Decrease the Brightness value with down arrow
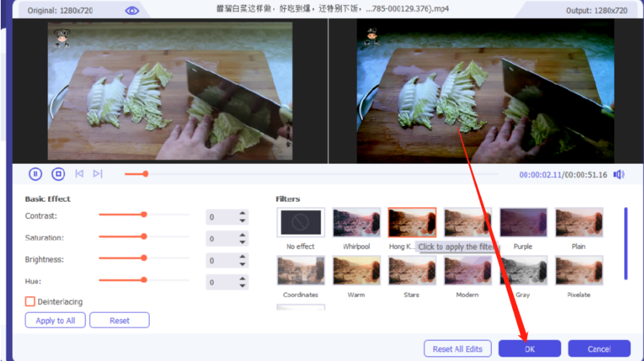Screen dimensions: 644x361 [x=242, y=264]
